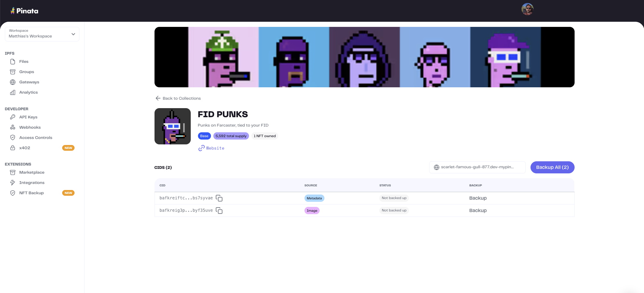Copy the bafkreiftc...bs7syvae CID
This screenshot has height=293, width=644.
coord(219,198)
